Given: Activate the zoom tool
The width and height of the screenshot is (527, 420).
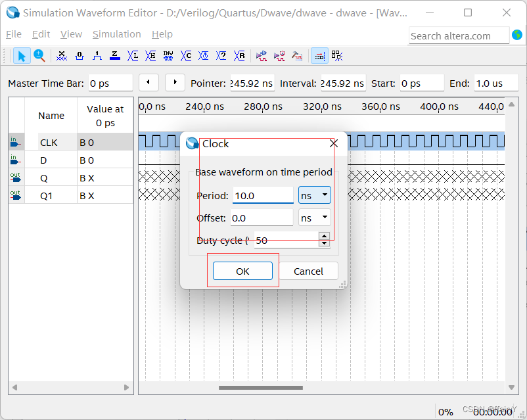Looking at the screenshot, I should click(x=39, y=56).
